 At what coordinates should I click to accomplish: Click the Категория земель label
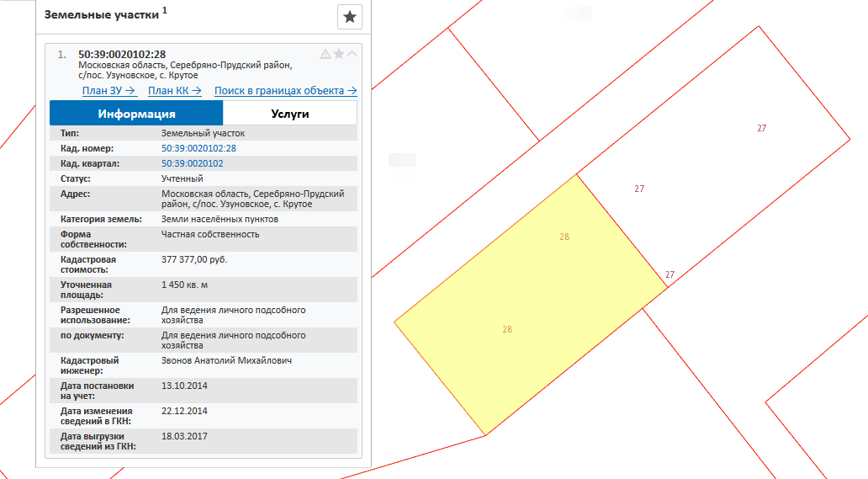[101, 219]
